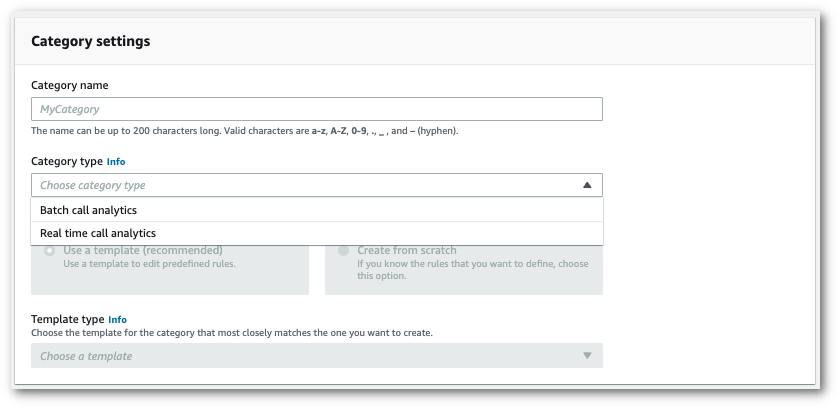This screenshot has width=839, height=408.
Task: Select the Use a template radio button
Action: pos(49,251)
